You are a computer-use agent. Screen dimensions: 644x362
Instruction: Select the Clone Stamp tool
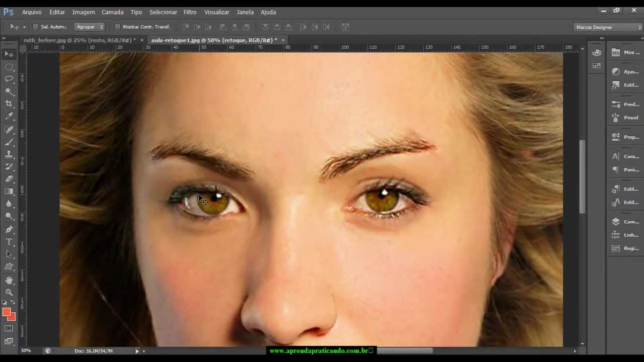pyautogui.click(x=9, y=154)
